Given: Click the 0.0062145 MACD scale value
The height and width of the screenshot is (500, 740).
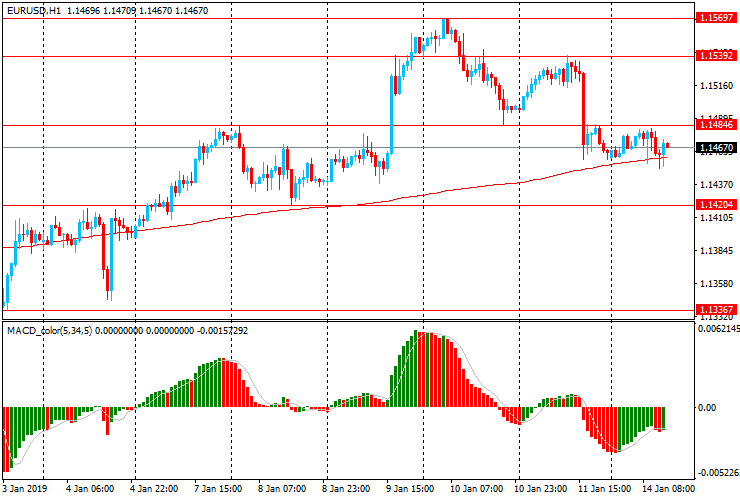Looking at the screenshot, I should (718, 328).
